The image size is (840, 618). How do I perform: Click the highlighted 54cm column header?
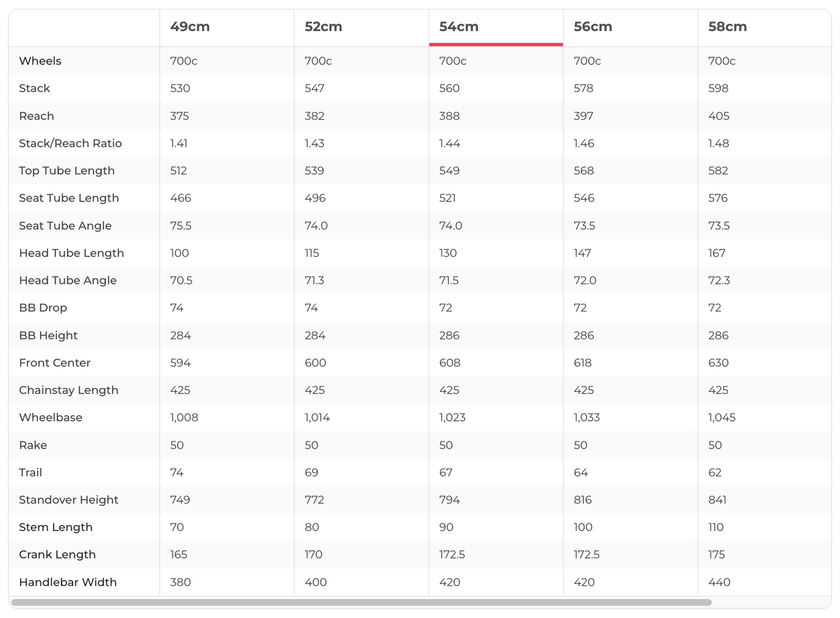click(459, 27)
